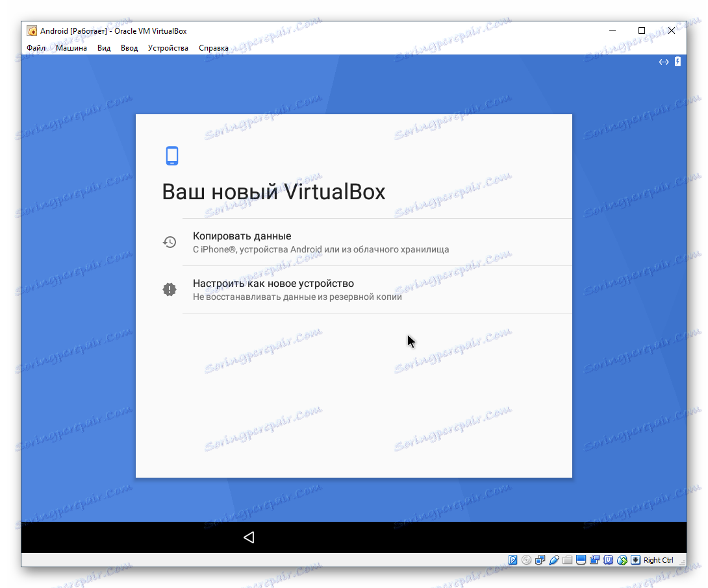Minimize the VirtualBox window
The width and height of the screenshot is (708, 588).
[x=613, y=31]
